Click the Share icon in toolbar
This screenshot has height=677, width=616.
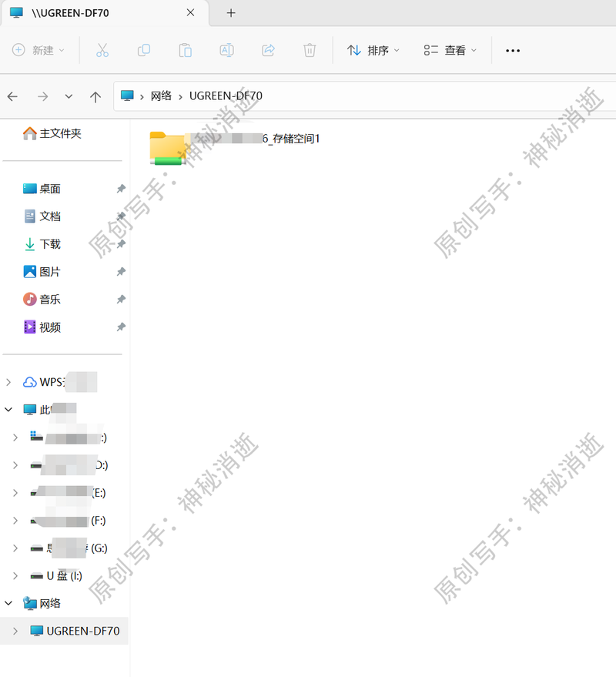click(x=268, y=51)
